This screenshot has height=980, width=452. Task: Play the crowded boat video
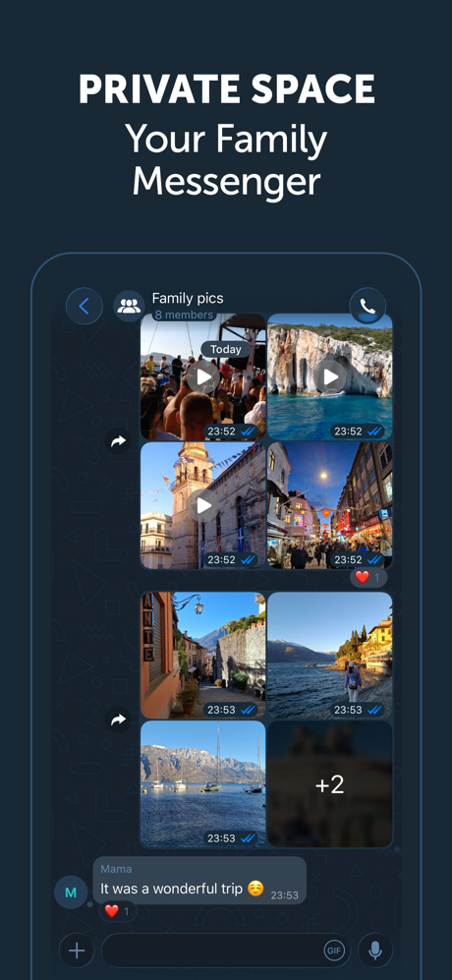point(203,376)
